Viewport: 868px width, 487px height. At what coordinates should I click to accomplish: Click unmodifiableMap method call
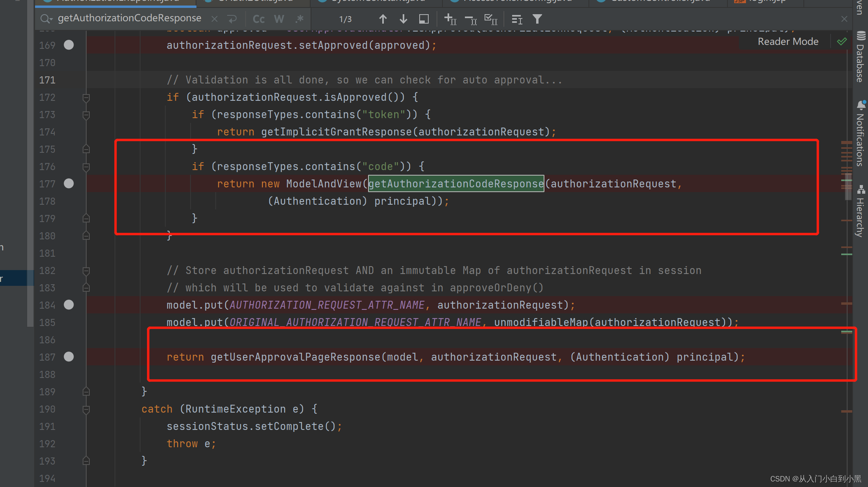541,322
